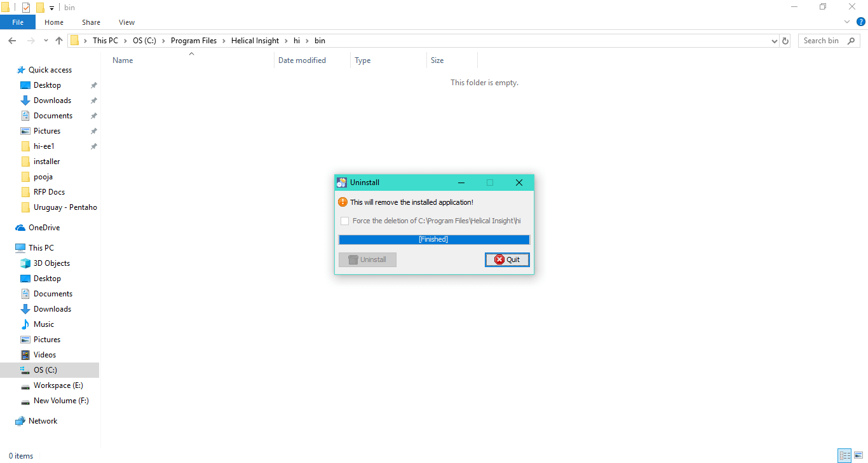
Task: Open Pictures under This PC
Action: pyautogui.click(x=47, y=340)
